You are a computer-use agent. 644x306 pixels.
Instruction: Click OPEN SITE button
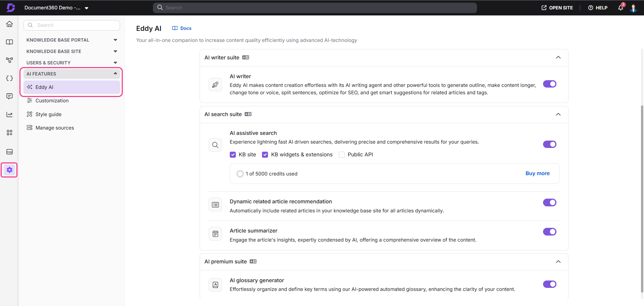(557, 8)
